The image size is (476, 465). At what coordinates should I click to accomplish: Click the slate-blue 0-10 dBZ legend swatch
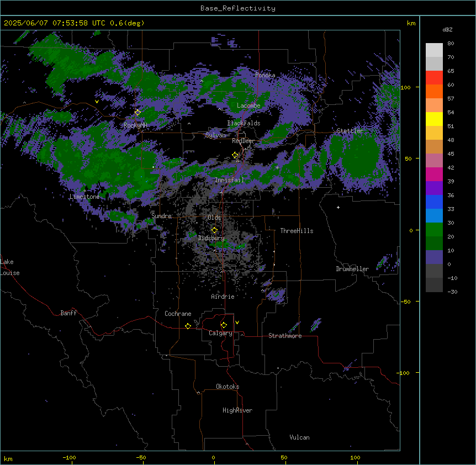(x=434, y=257)
